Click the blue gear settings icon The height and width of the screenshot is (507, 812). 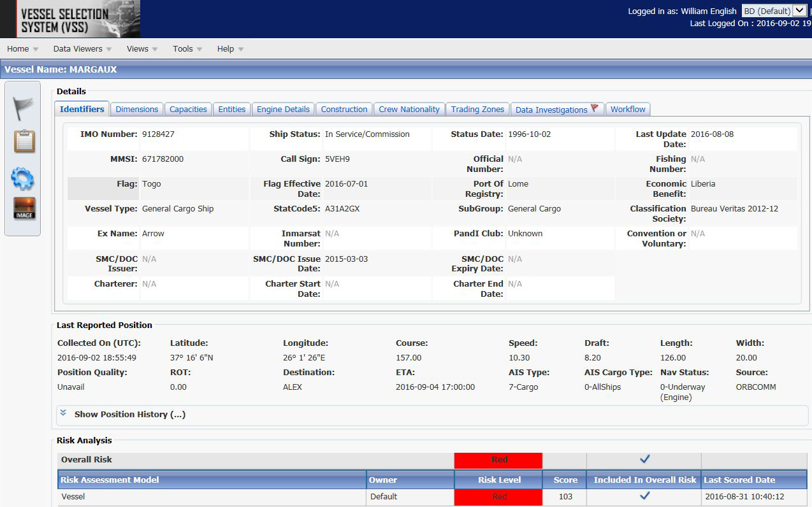click(23, 180)
